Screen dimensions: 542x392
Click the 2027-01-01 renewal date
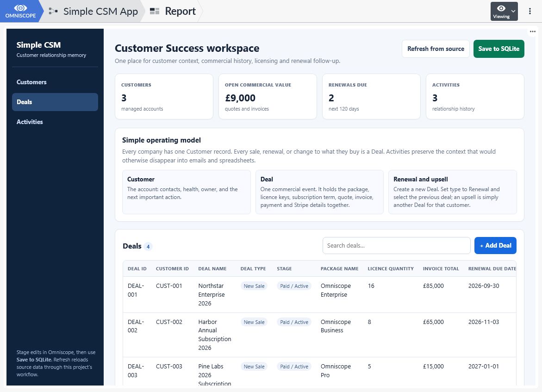tap(484, 367)
